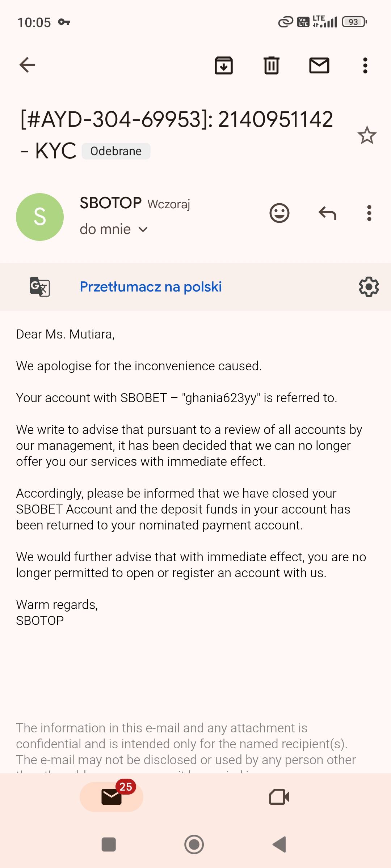This screenshot has height=868, width=391.
Task: Switch to the Meet video tab
Action: 279,797
